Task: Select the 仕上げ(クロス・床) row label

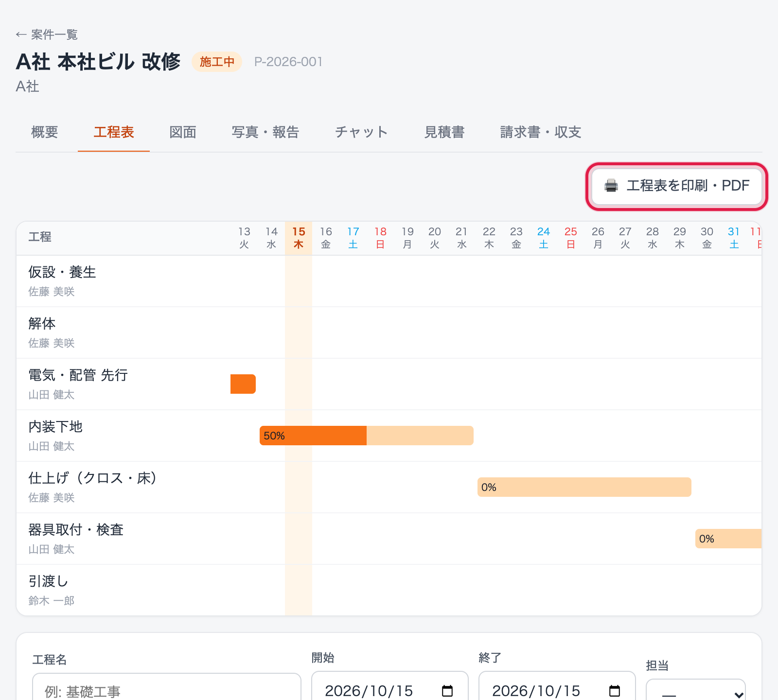Action: click(x=93, y=478)
